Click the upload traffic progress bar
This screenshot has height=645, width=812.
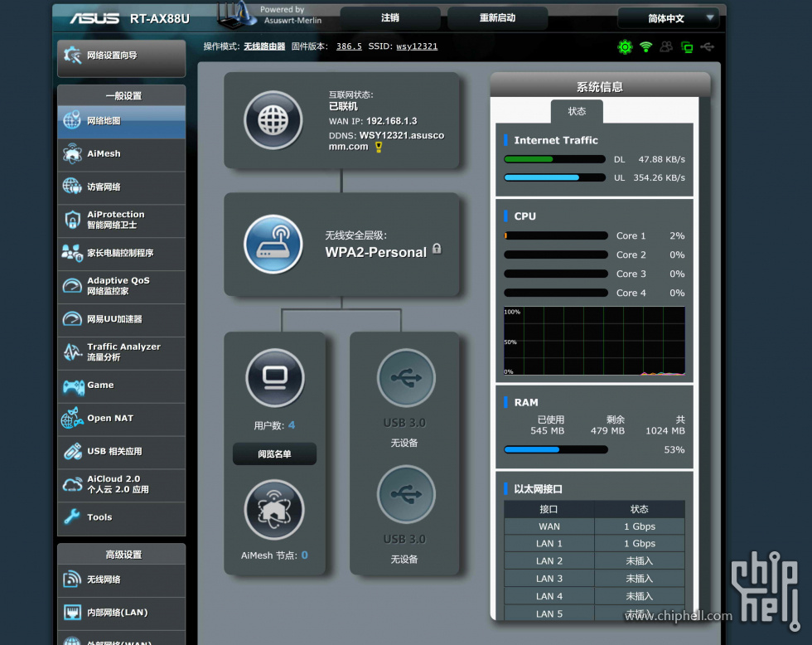(554, 177)
